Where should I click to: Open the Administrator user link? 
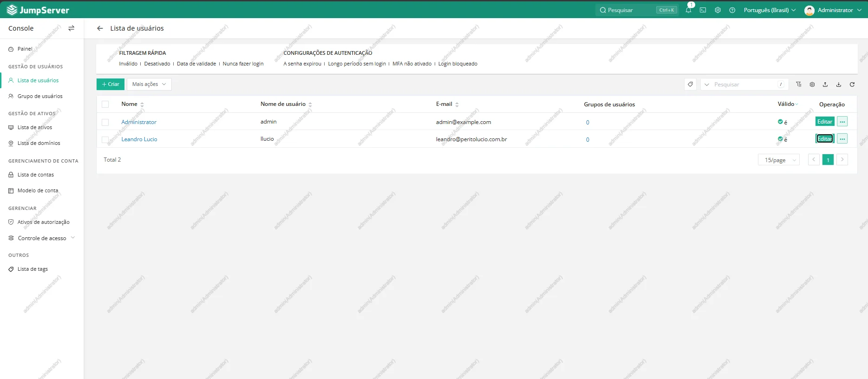click(x=139, y=122)
